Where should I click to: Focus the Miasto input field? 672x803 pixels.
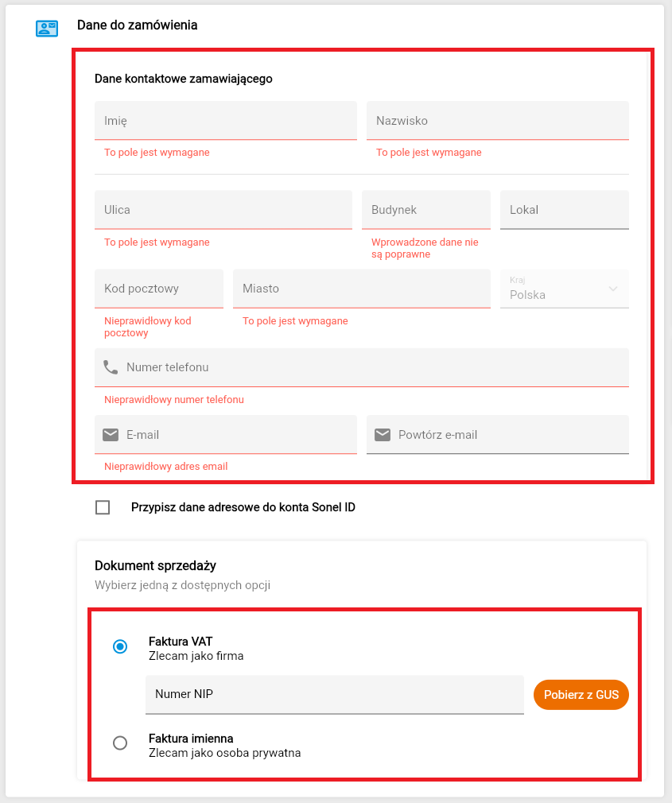361,289
